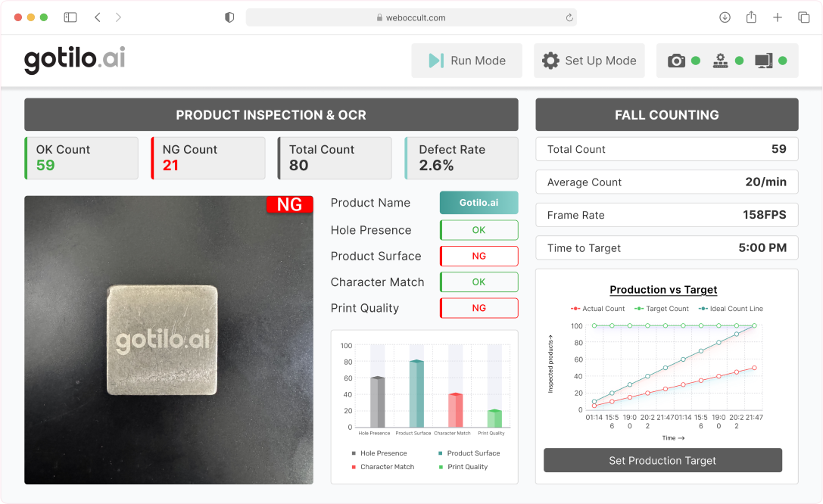Switch to Run Mode
This screenshot has height=504, width=823.
[466, 61]
